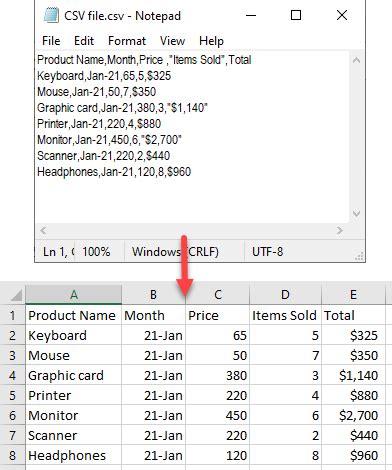Click the $960 total cell

(353, 455)
